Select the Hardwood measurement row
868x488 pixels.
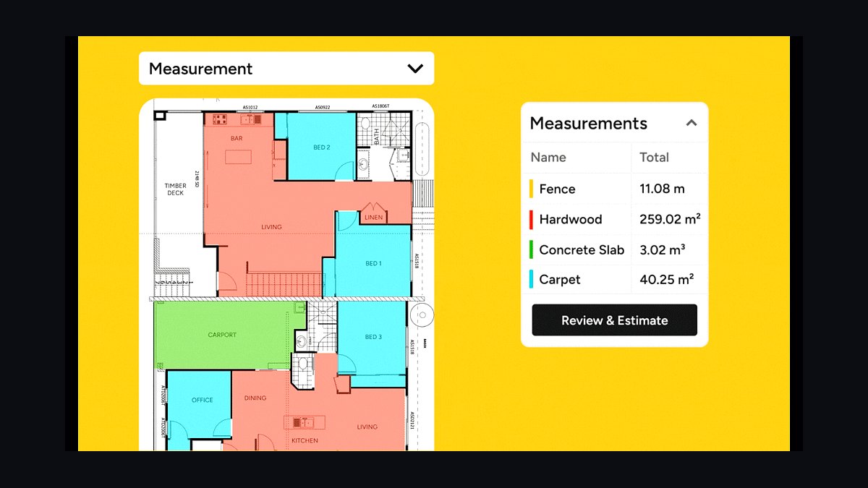click(615, 219)
